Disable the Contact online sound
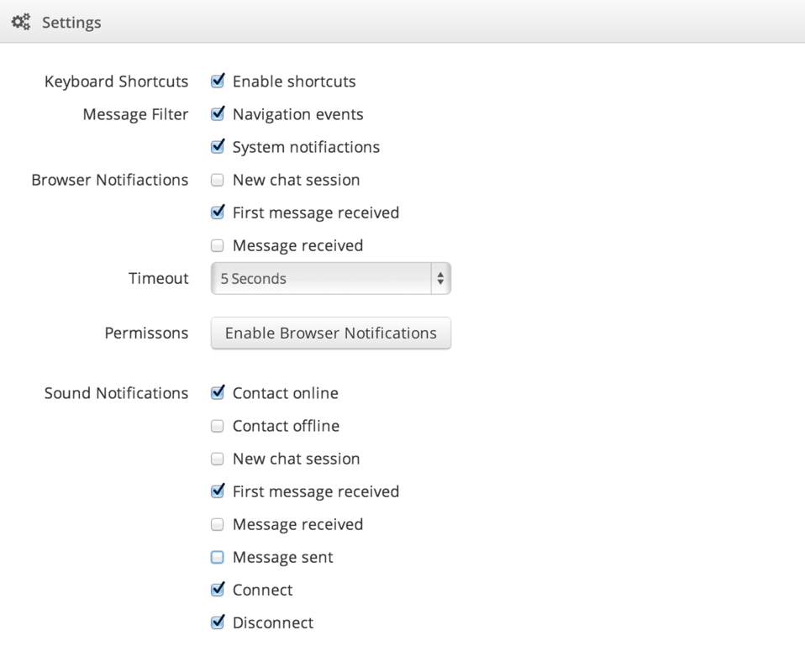 [x=218, y=393]
